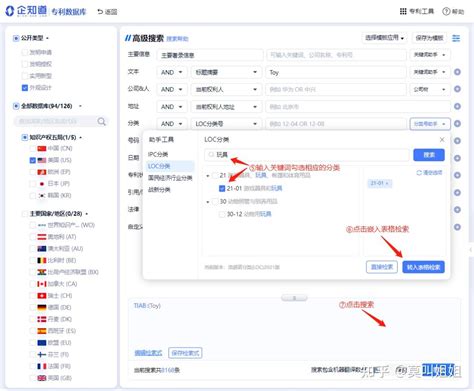The height and width of the screenshot is (391, 474).
Task: Click the blue search button in LOC dialog
Action: [429, 155]
